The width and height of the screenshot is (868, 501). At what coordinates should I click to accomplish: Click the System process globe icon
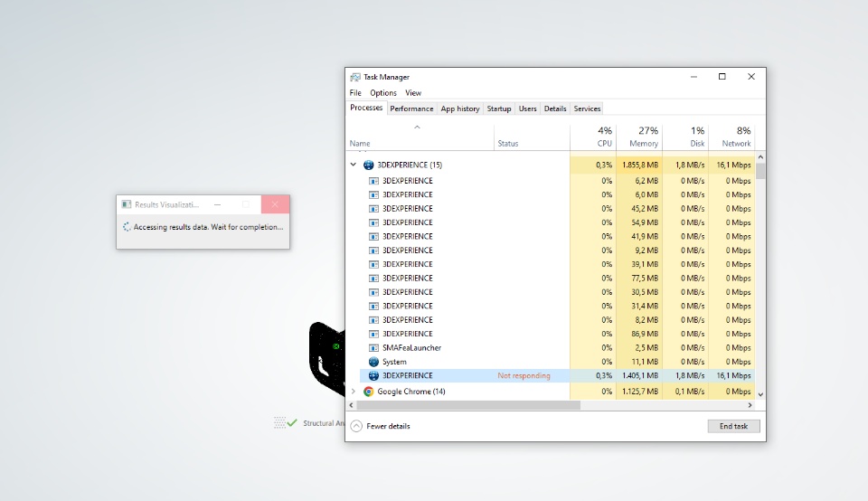373,362
